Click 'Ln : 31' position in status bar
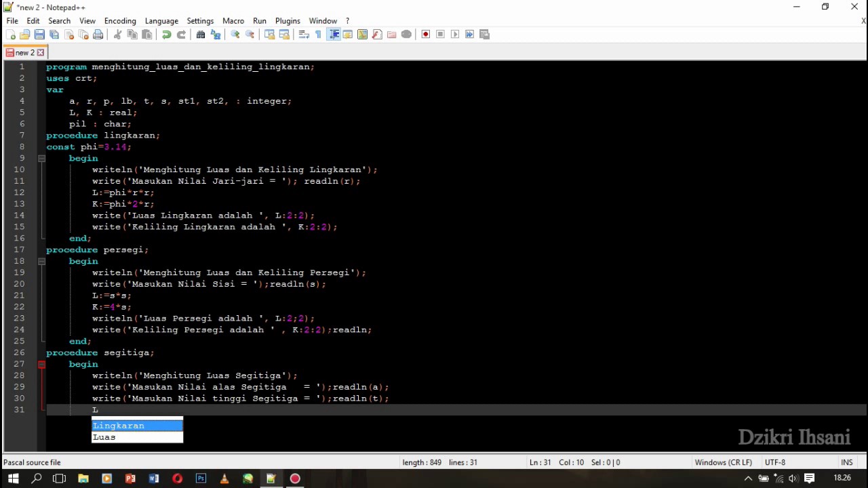Screen dimensions: 868x488 pyautogui.click(x=540, y=462)
